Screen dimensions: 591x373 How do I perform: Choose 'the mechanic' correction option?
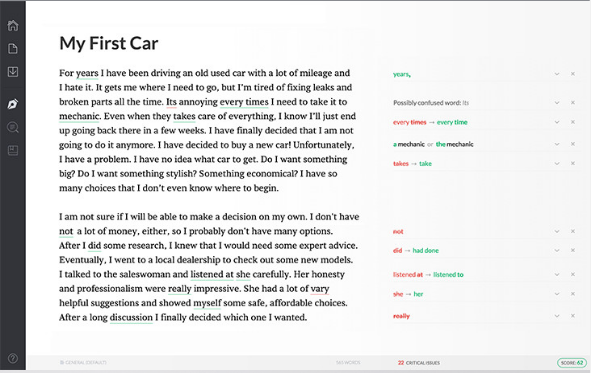[x=455, y=144]
